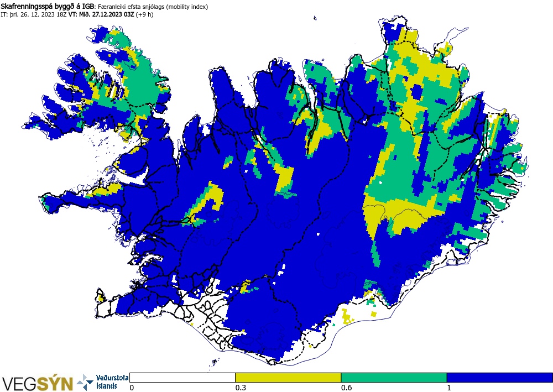Viewport: 553px width, 392px height.
Task: Select the yellow 0.3–0.6 legend swatch
Action: [x=288, y=378]
